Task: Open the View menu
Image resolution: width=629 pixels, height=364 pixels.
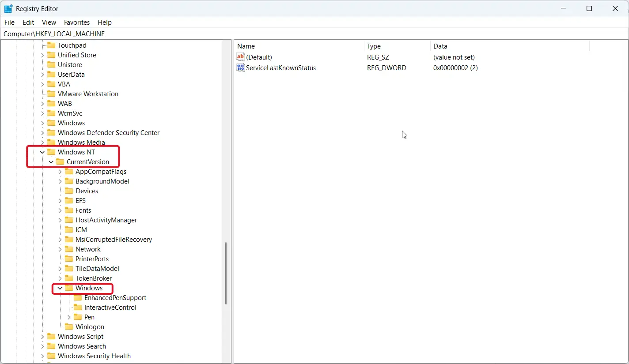Action: pos(49,23)
